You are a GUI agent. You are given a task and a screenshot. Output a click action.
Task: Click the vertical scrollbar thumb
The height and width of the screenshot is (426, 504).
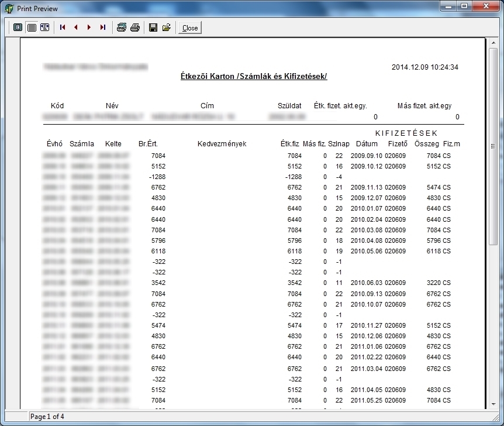(493, 147)
